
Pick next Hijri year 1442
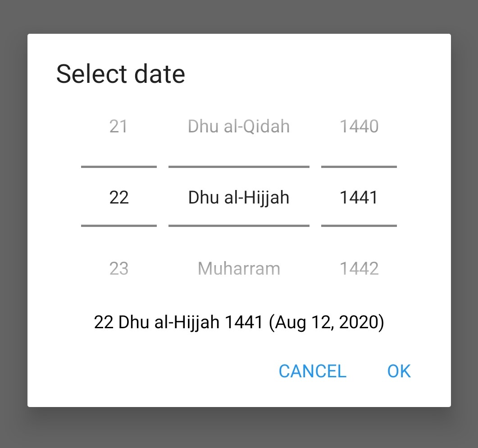point(359,268)
